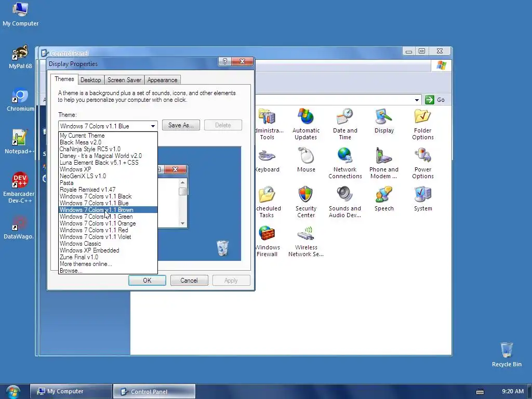Viewport: 532px width, 399px height.
Task: Select the Embarcadero Dev-C++ desktop shortcut
Action: point(19,188)
